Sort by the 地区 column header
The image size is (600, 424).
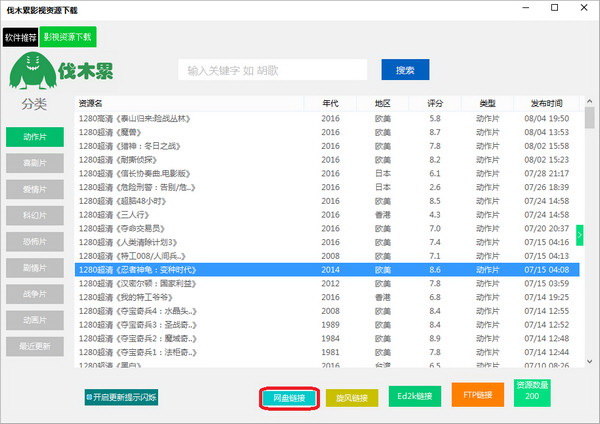(383, 103)
